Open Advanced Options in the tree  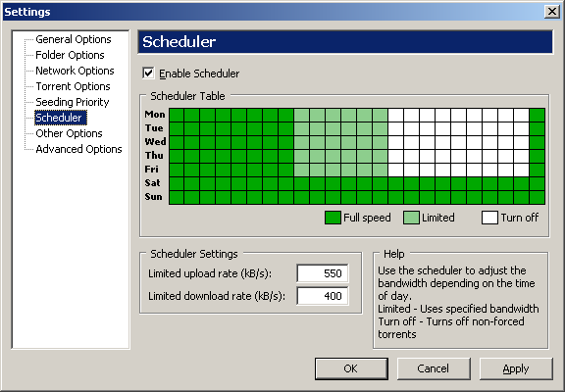click(x=78, y=149)
